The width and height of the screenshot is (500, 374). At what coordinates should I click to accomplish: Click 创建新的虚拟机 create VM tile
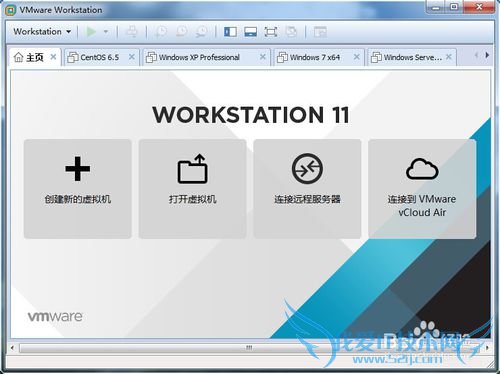pyautogui.click(x=78, y=189)
